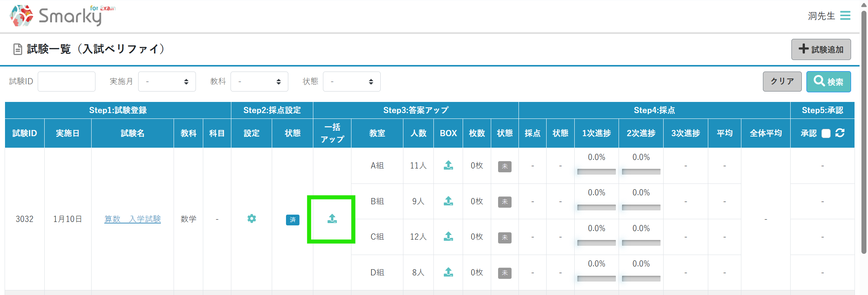The width and height of the screenshot is (868, 295).
Task: Open grading settings gear icon
Action: pyautogui.click(x=252, y=219)
